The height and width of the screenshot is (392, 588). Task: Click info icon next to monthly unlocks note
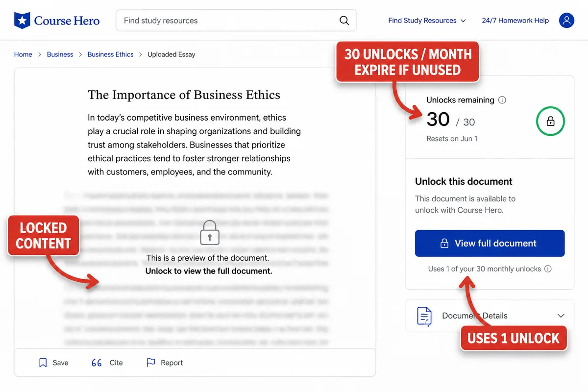[x=548, y=269]
